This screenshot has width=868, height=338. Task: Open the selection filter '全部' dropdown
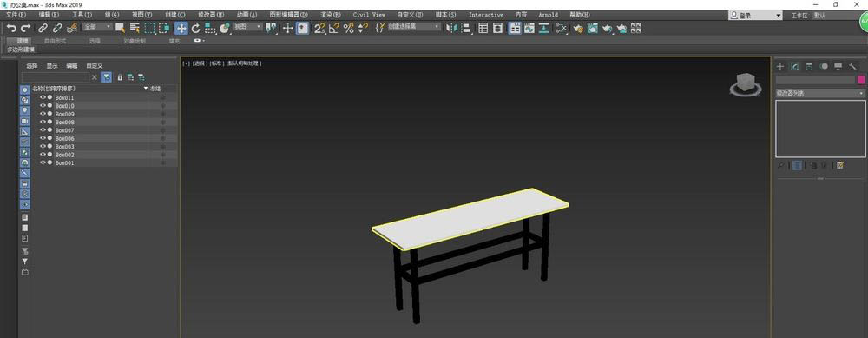(97, 27)
